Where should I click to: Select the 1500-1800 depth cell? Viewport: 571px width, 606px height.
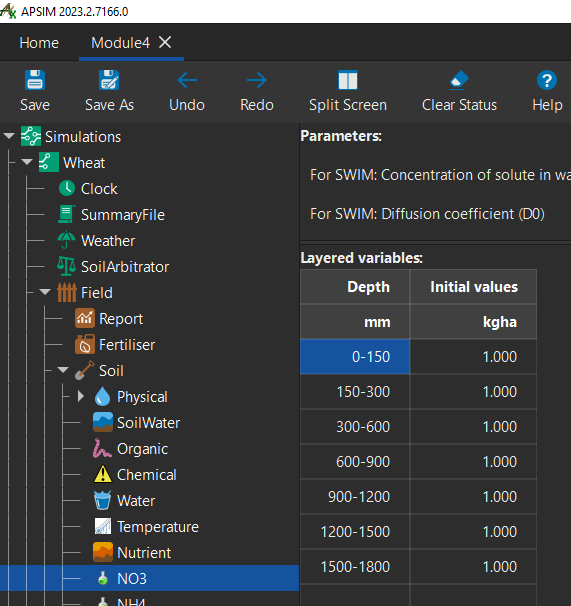pyautogui.click(x=355, y=567)
